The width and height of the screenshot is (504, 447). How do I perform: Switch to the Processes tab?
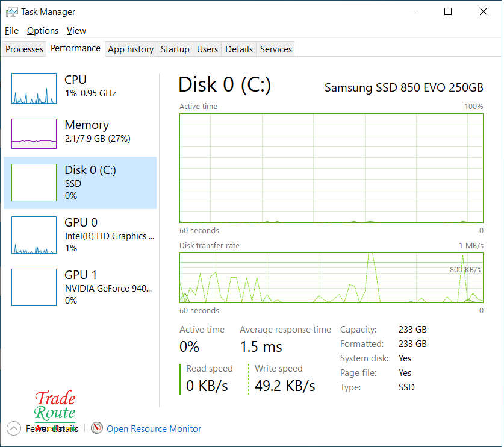point(23,49)
